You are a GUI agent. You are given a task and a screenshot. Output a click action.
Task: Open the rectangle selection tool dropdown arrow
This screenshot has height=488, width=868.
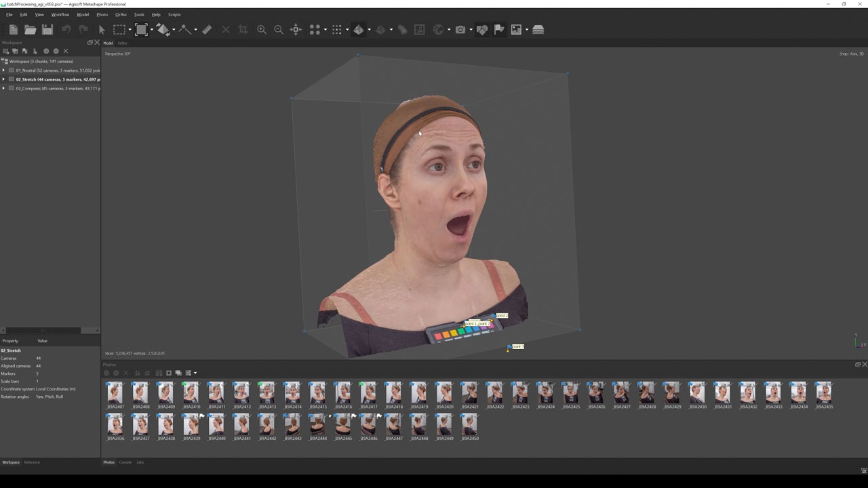[130, 30]
